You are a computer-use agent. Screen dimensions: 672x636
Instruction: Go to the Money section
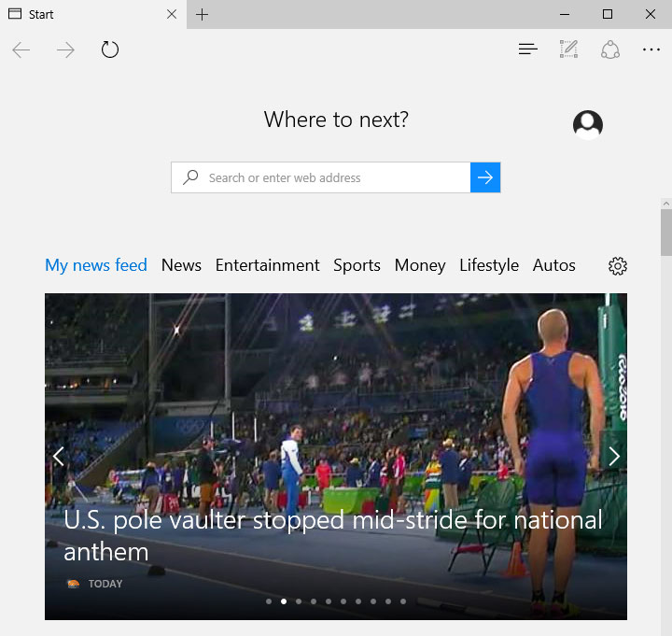click(420, 265)
